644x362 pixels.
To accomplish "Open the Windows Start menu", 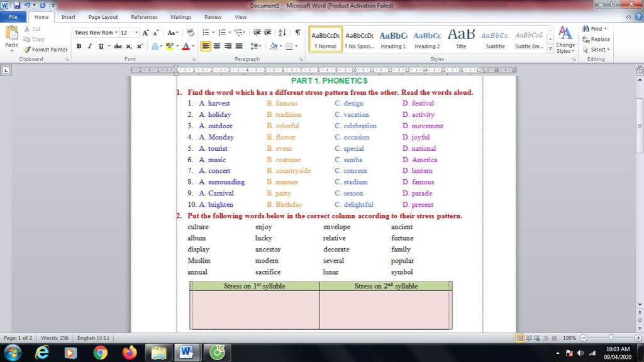I will click(13, 353).
